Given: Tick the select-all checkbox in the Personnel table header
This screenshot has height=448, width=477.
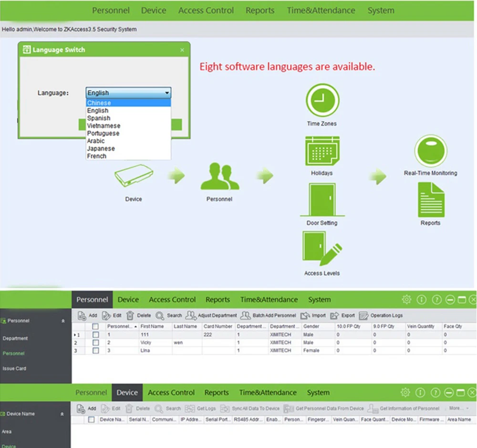Looking at the screenshot, I should click(95, 326).
